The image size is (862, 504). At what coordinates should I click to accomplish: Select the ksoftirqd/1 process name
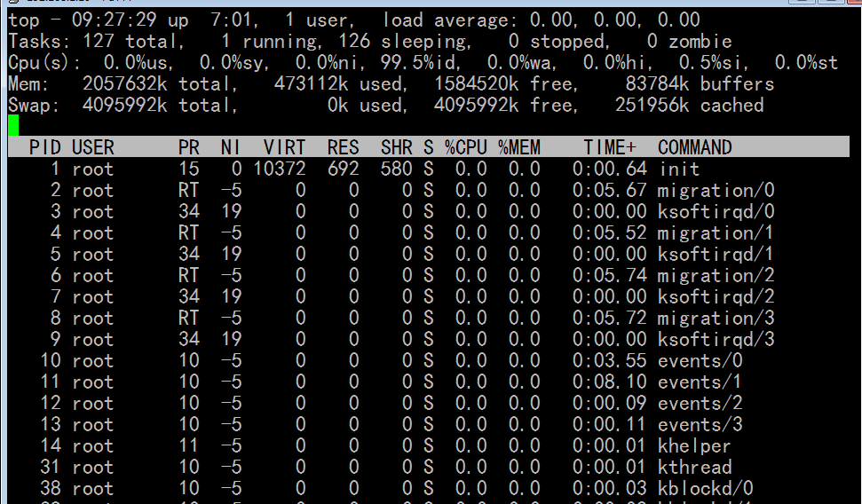click(716, 254)
